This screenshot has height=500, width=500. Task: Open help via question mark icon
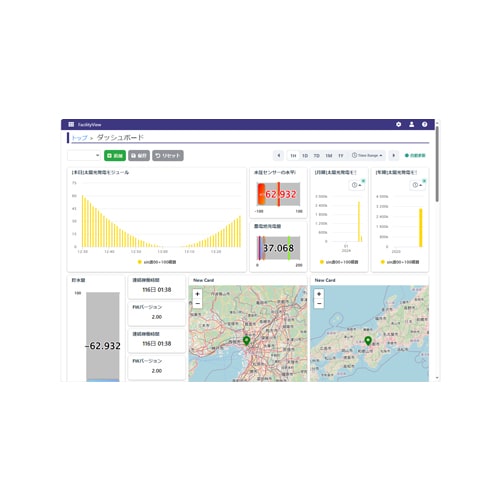coord(424,124)
